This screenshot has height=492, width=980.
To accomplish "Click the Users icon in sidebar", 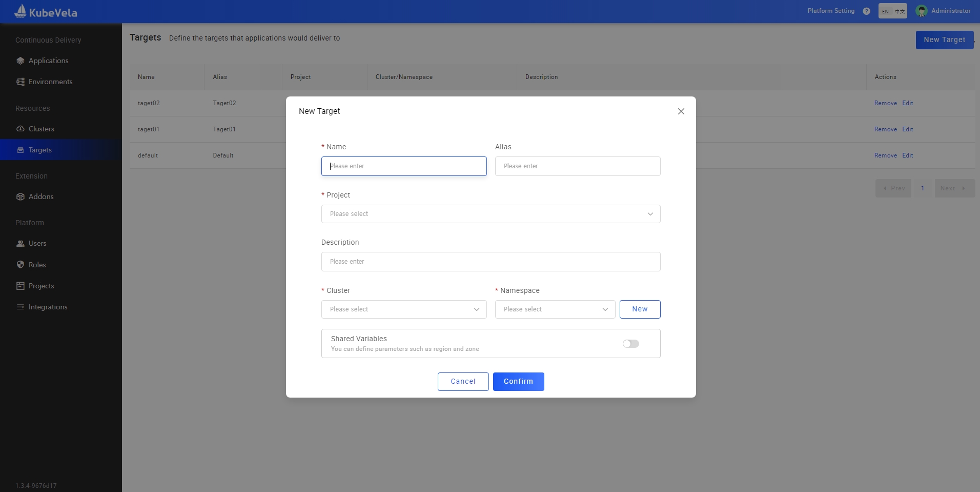I will coord(21,244).
